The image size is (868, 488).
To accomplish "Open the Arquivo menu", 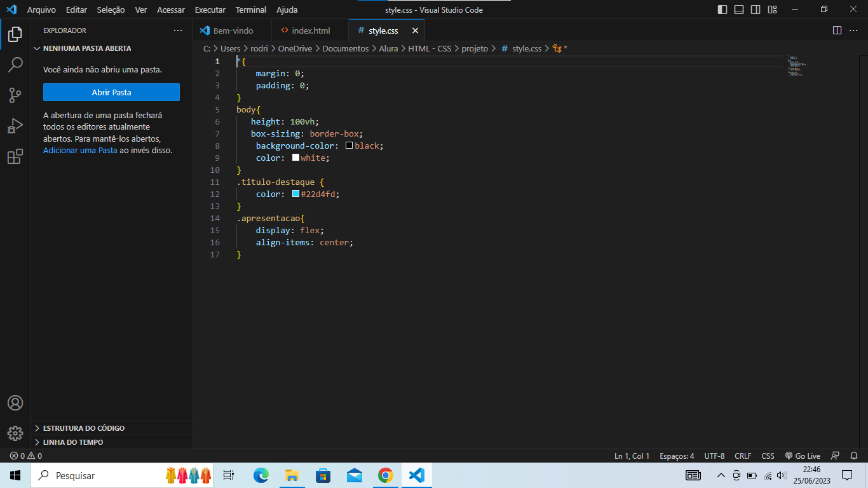I will (x=41, y=10).
